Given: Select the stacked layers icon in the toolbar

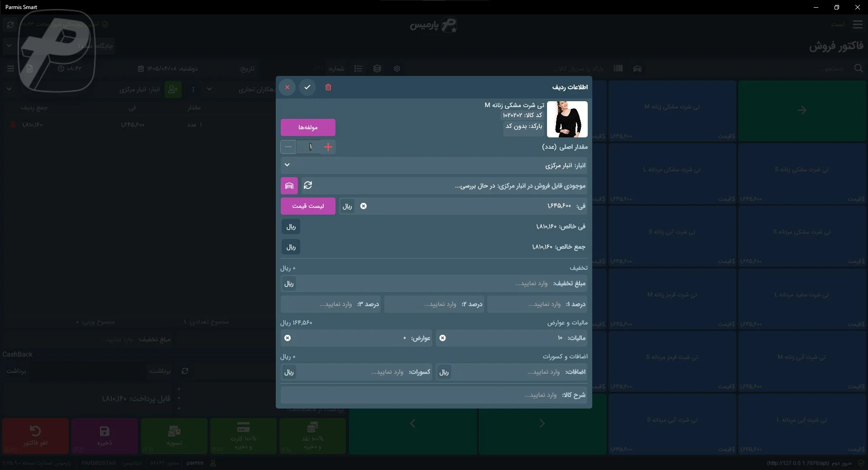Looking at the screenshot, I should point(377,69).
